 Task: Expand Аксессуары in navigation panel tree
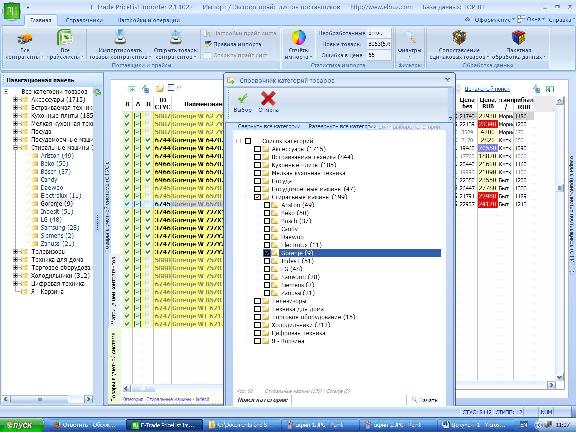point(15,100)
